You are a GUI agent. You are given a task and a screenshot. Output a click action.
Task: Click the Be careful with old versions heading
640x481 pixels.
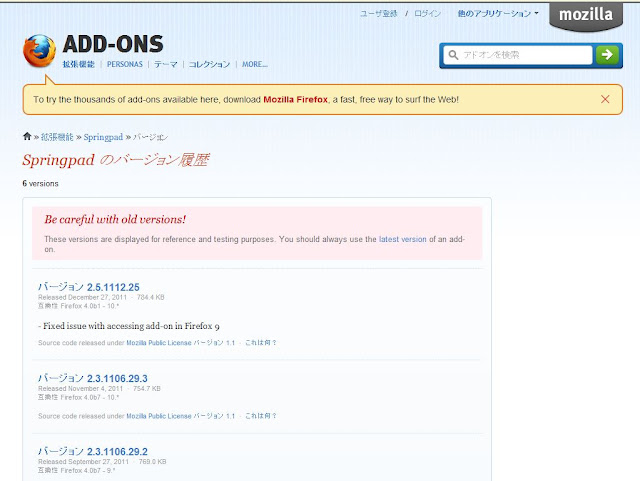click(x=115, y=220)
